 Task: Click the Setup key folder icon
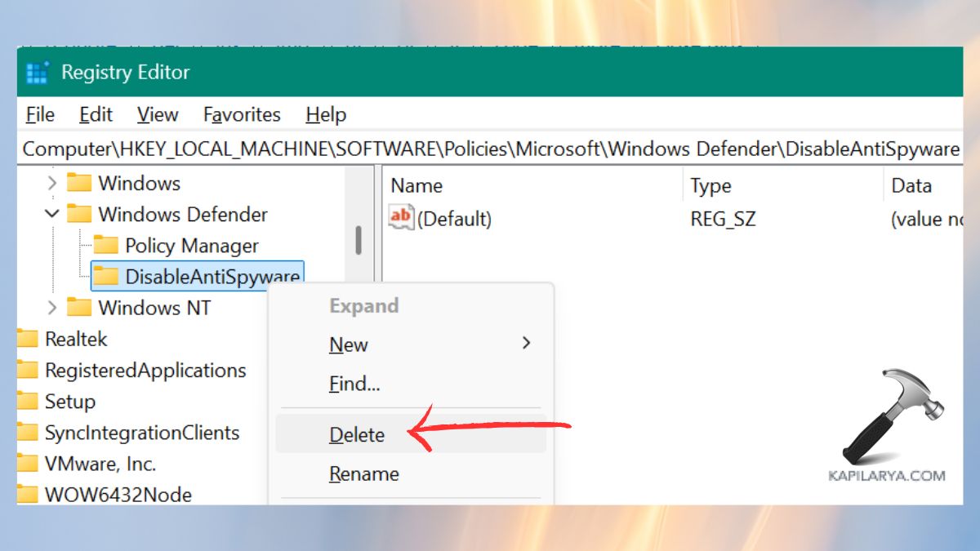point(28,402)
